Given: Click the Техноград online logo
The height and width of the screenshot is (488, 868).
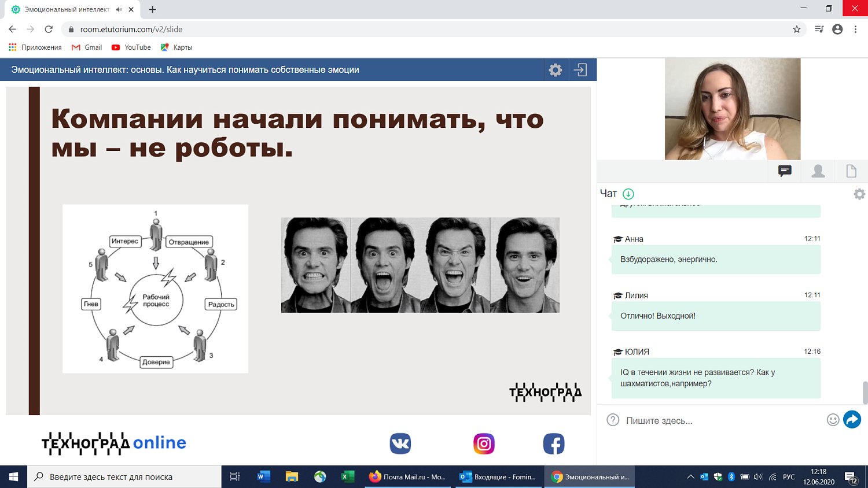Looking at the screenshot, I should point(114,443).
